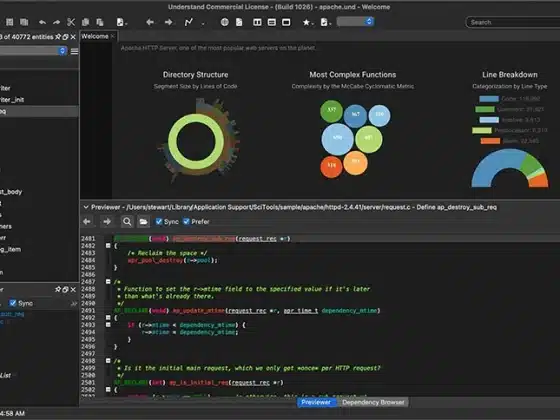Open the Favorites star dropdown
560x420 pixels.
coord(308,22)
